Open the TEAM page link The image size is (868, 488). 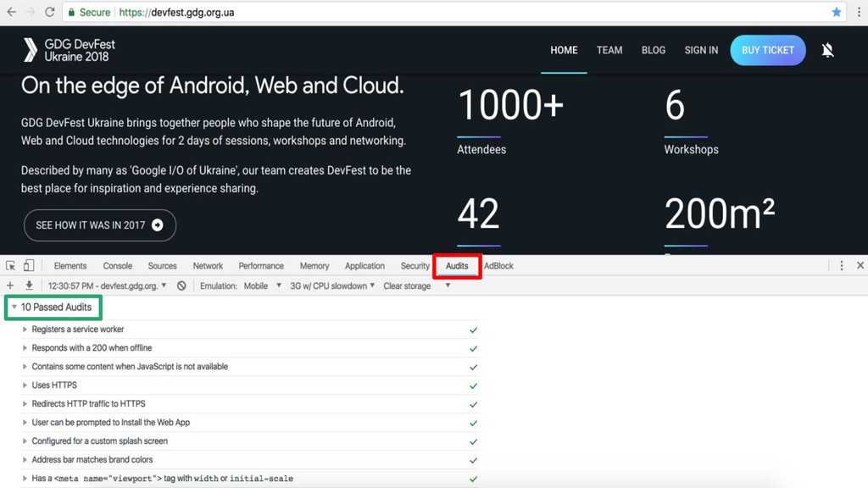(x=609, y=50)
